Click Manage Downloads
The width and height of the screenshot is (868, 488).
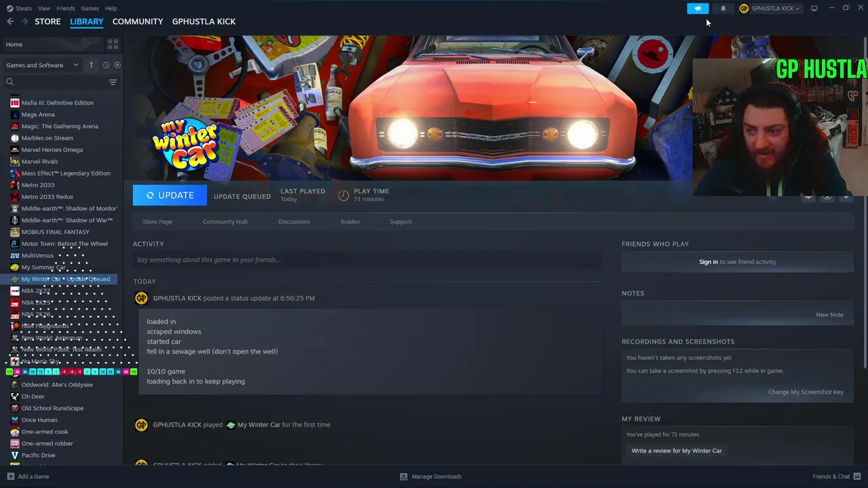point(431,476)
